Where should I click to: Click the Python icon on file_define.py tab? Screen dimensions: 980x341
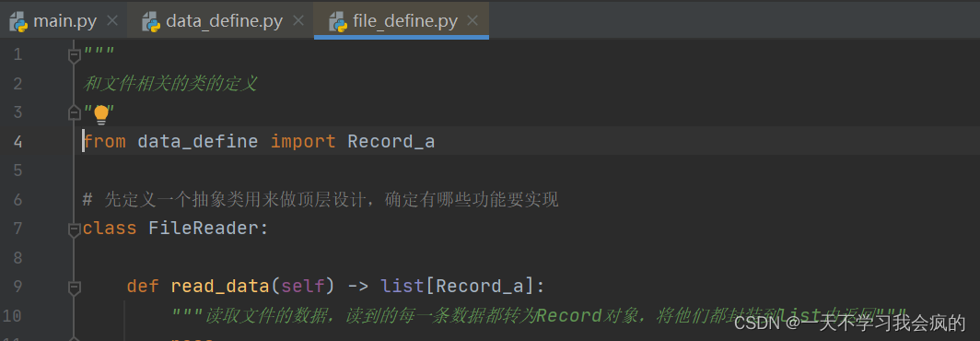pos(338,21)
